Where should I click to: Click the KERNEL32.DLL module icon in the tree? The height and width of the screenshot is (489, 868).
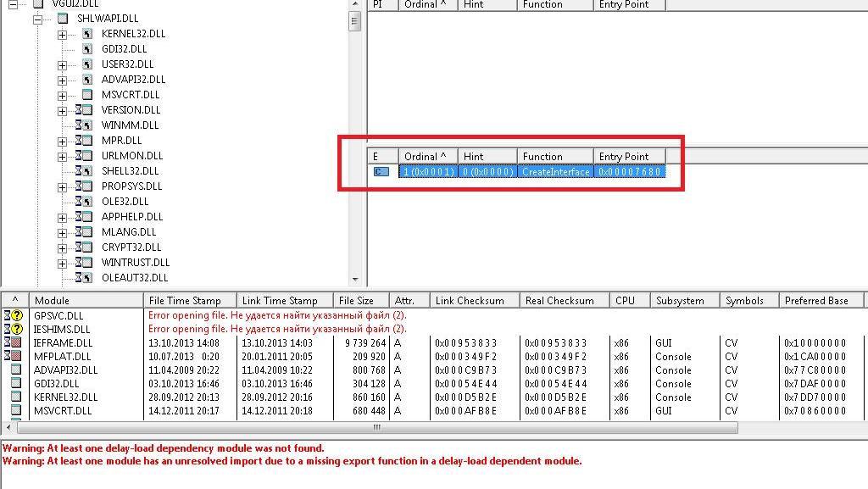click(x=87, y=34)
